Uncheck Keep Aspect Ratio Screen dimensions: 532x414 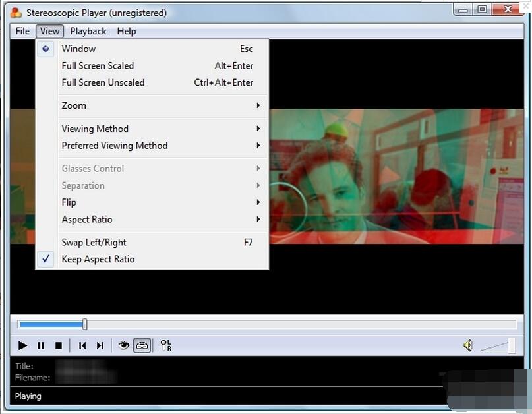pyautogui.click(x=98, y=259)
